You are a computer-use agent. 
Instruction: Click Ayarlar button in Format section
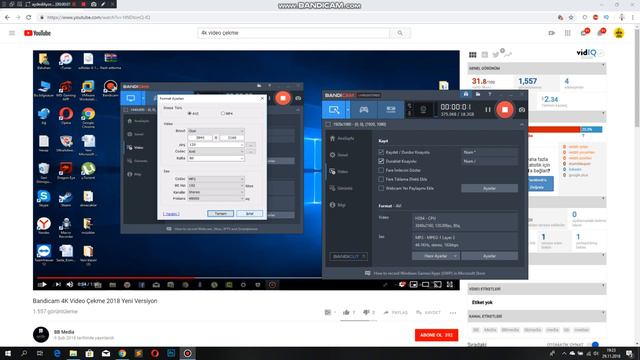[489, 256]
